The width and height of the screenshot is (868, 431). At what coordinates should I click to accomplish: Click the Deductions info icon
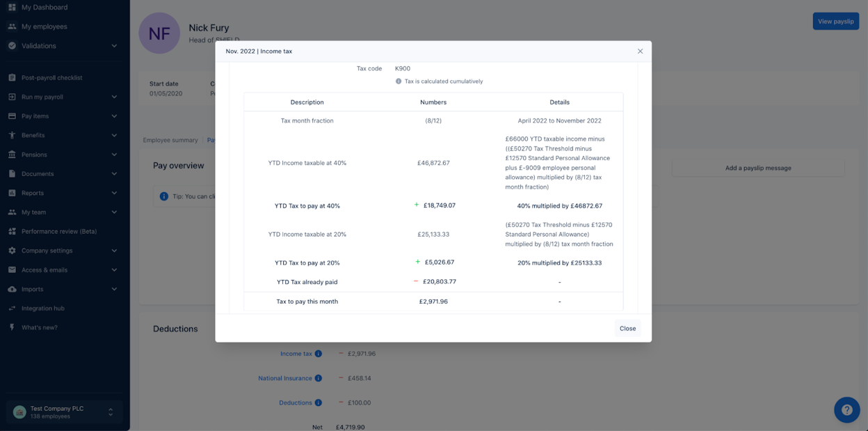(x=319, y=402)
